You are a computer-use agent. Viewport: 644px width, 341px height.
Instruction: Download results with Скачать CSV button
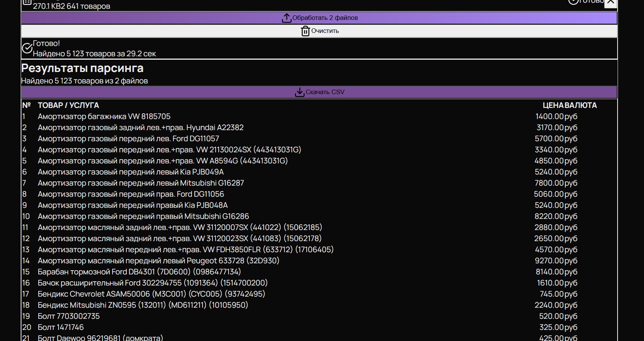[x=319, y=92]
